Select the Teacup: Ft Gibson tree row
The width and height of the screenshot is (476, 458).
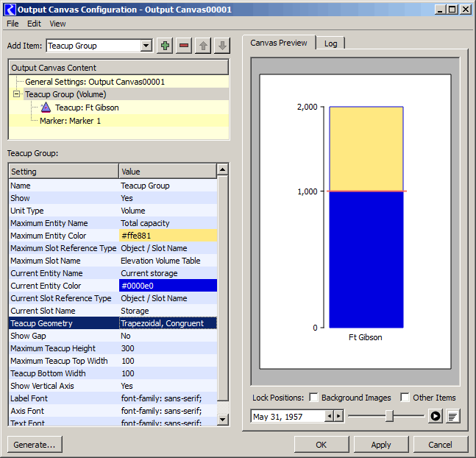coord(119,108)
